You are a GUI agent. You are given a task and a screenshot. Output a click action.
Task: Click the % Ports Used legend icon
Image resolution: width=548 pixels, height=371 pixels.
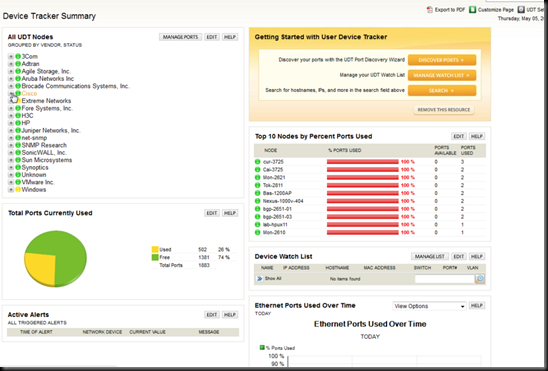pos(262,348)
